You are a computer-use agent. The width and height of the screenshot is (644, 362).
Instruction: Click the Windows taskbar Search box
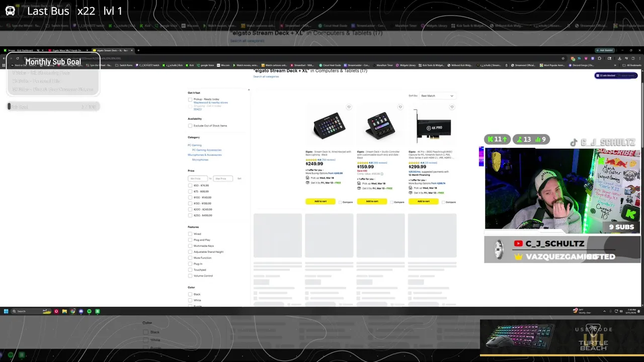[x=31, y=311]
